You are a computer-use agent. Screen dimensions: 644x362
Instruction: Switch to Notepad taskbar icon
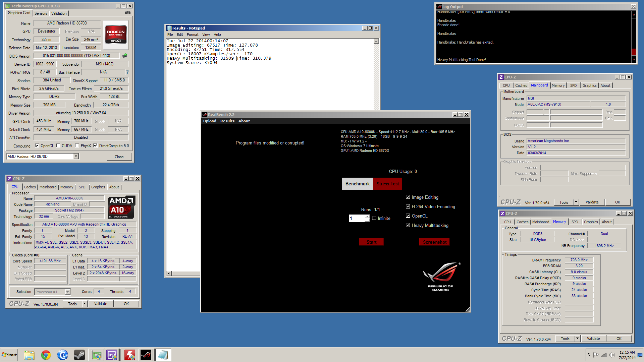(x=163, y=355)
